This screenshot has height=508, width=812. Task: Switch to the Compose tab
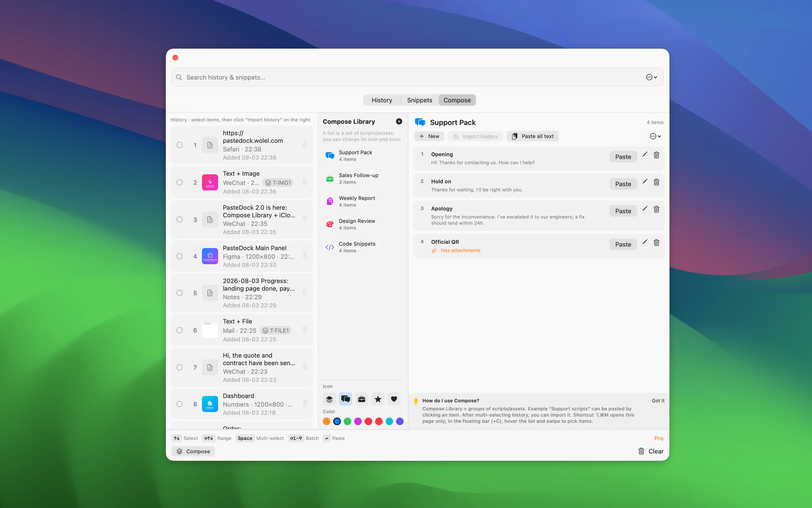(457, 100)
